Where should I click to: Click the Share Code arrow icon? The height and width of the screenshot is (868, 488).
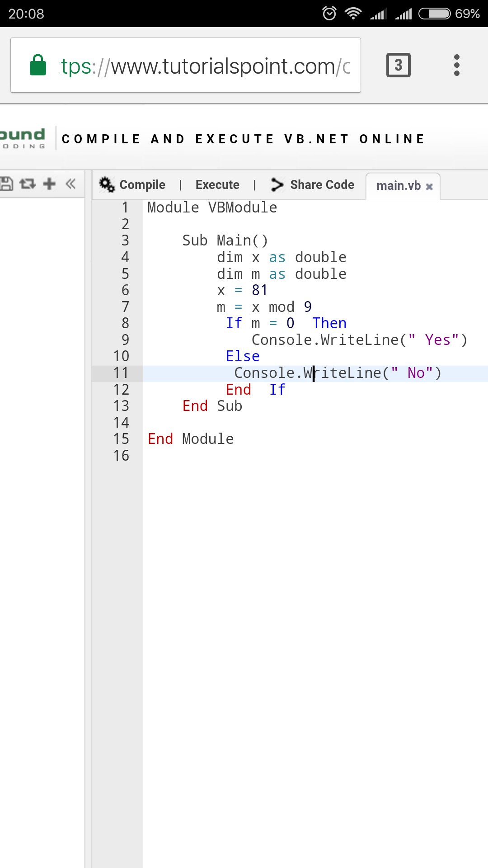click(x=277, y=184)
